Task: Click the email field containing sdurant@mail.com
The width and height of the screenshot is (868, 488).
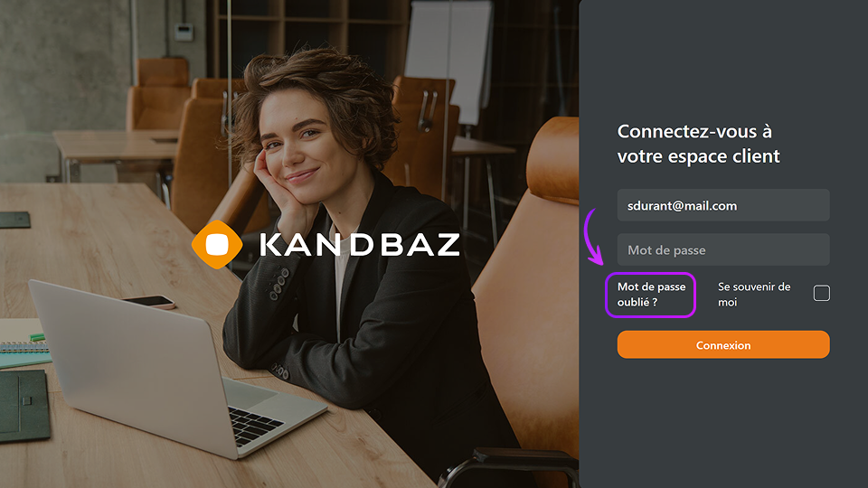Action: pos(723,205)
